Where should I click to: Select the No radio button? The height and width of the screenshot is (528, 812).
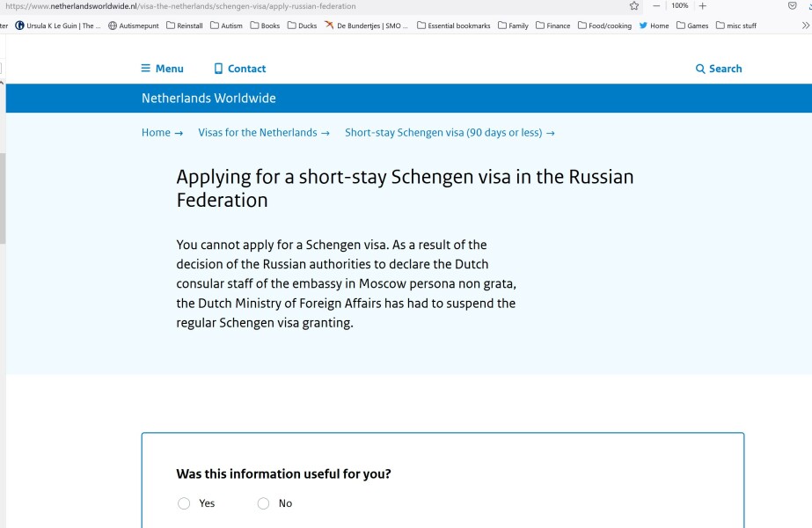click(x=263, y=503)
